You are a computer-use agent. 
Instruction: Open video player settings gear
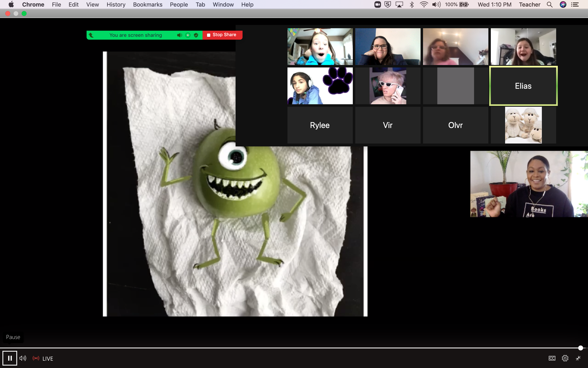[565, 358]
